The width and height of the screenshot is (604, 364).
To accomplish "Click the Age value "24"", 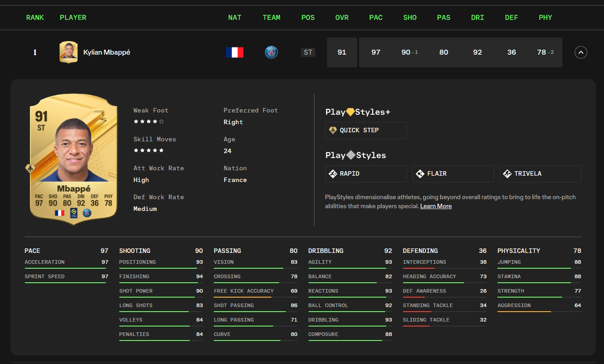I will (228, 151).
